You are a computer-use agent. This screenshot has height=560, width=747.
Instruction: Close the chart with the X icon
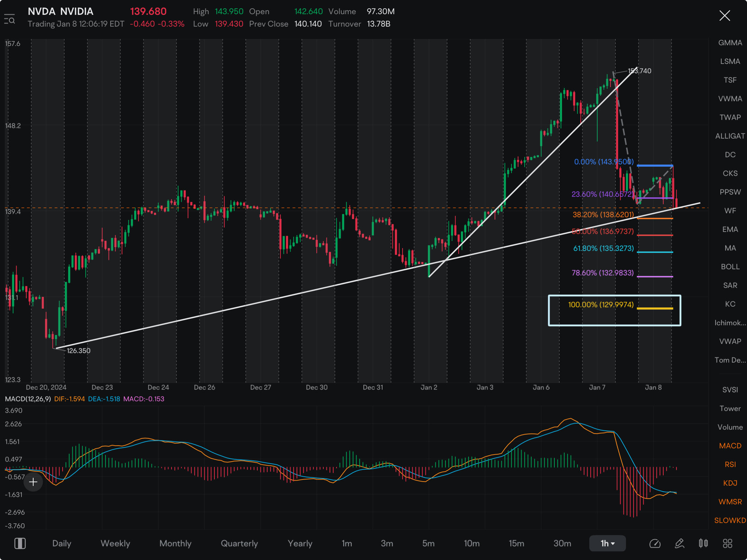click(725, 16)
